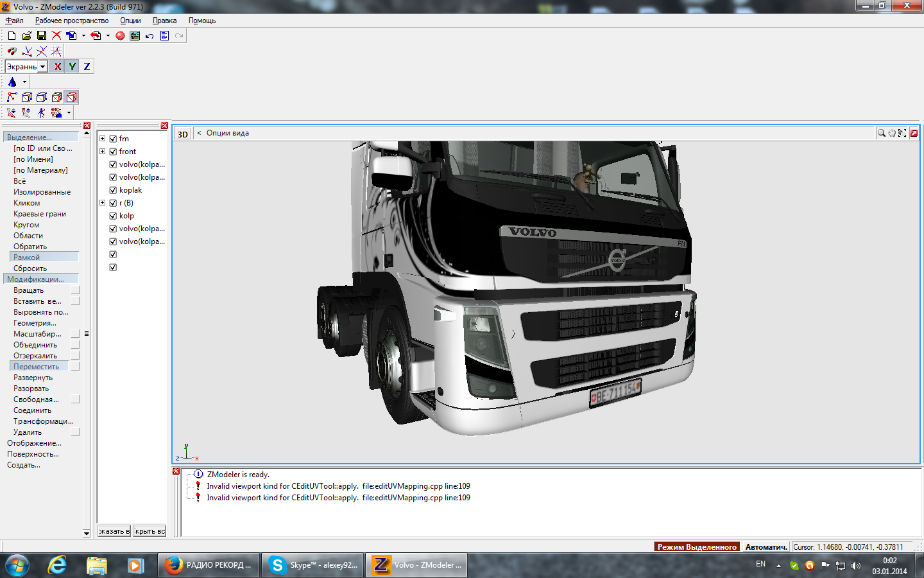Click the options box beside Вращать
Image resolution: width=924 pixels, height=578 pixels.
75,290
